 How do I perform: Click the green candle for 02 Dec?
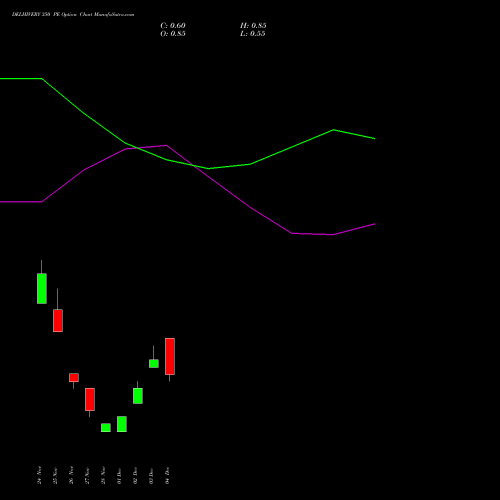[x=138, y=396]
